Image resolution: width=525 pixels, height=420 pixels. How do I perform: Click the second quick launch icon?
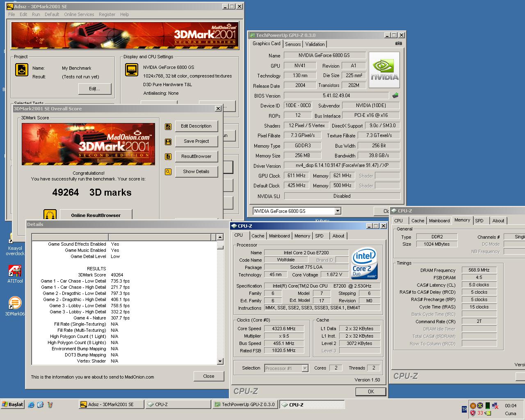40,405
